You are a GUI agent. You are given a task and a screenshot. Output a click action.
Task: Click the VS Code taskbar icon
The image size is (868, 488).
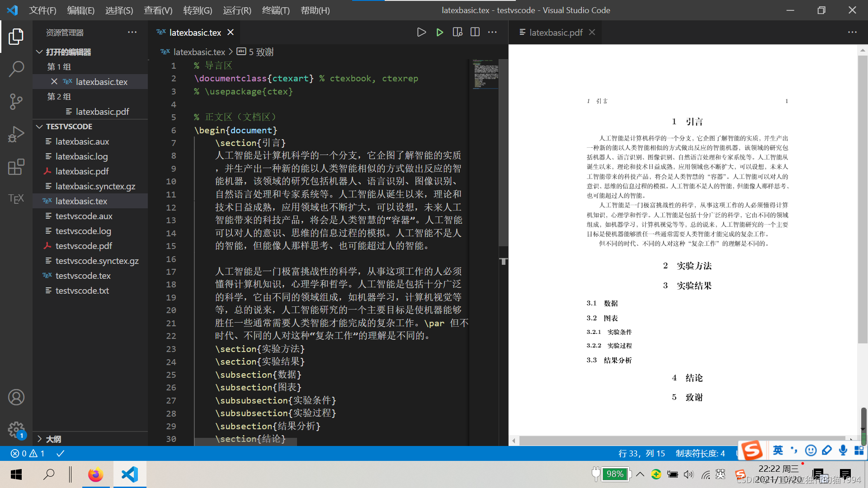(x=130, y=474)
